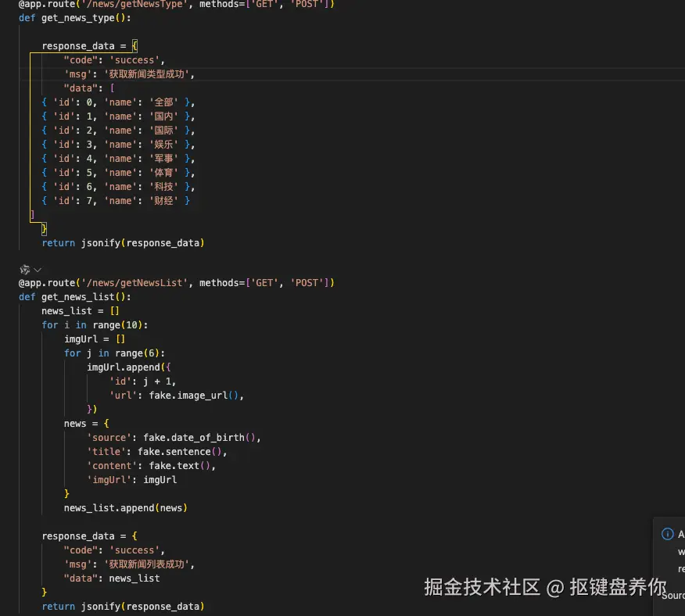Screen dimensions: 685x616
Task: Click the 'def get_news_type():' line
Action: click(75, 18)
